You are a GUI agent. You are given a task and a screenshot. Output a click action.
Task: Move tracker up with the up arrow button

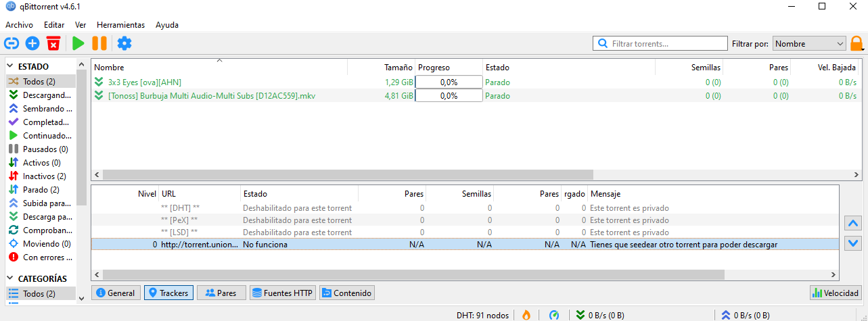(x=853, y=223)
